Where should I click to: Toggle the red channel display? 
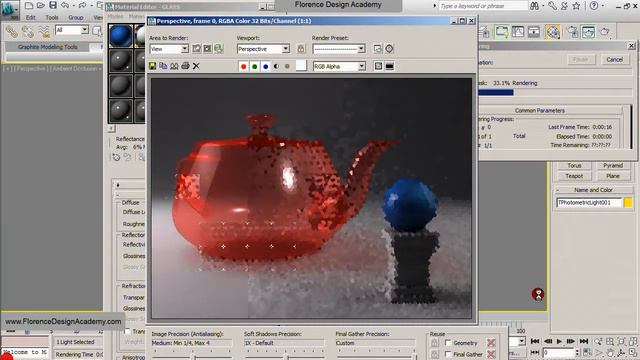click(244, 66)
